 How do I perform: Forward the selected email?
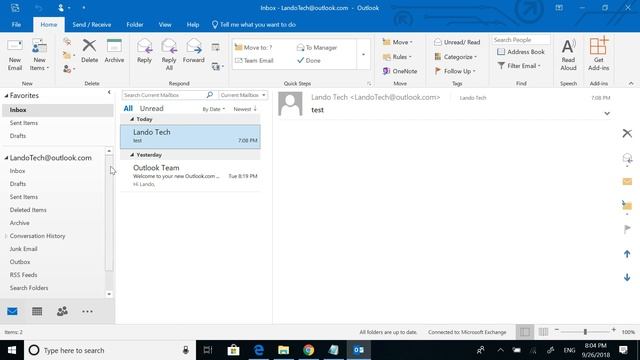coord(193,51)
